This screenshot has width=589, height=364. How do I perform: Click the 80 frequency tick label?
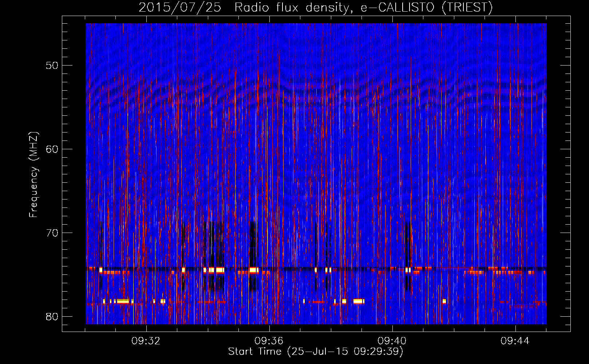click(52, 317)
